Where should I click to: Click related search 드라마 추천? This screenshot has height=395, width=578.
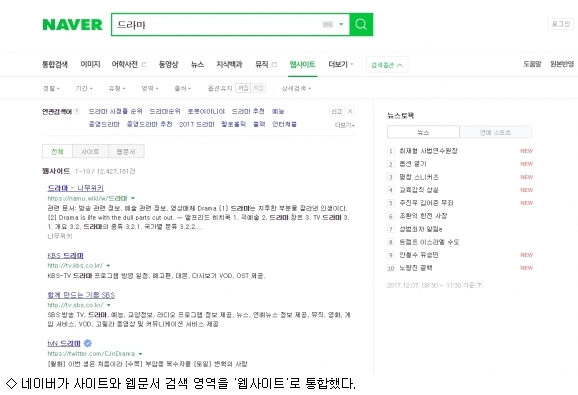coord(248,111)
